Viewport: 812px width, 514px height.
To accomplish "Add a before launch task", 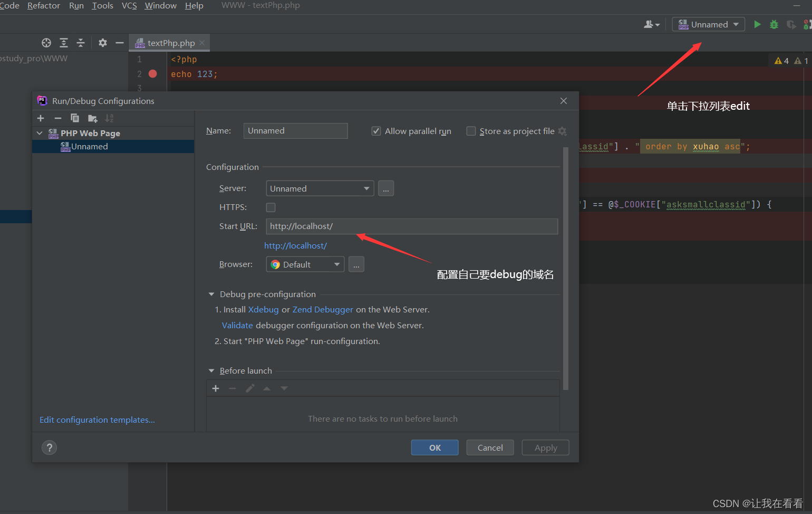I will pos(216,388).
